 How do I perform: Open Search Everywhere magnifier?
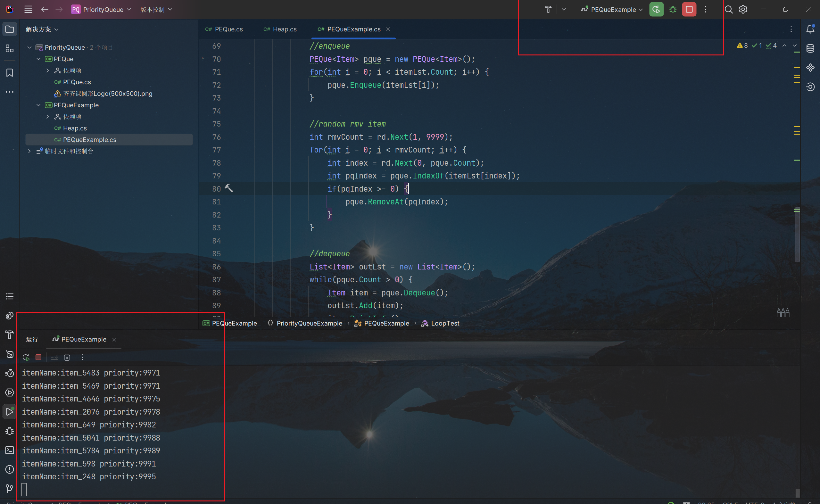coord(729,9)
